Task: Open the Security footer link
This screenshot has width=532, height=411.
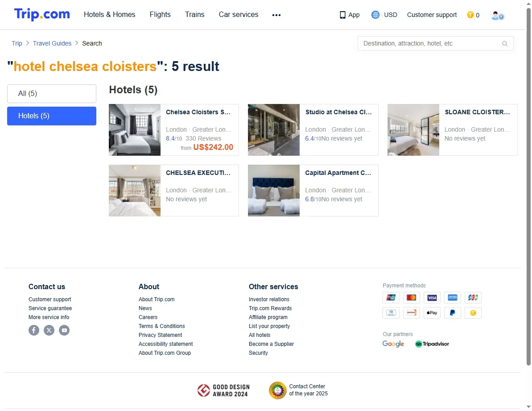Action: (x=258, y=353)
